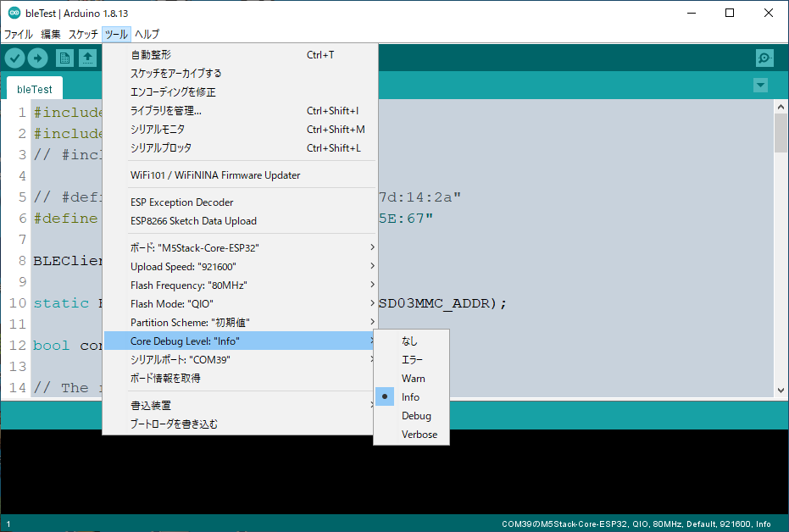Image resolution: width=789 pixels, height=532 pixels.
Task: Open the Serial Monitor magnifier icon
Action: click(764, 58)
